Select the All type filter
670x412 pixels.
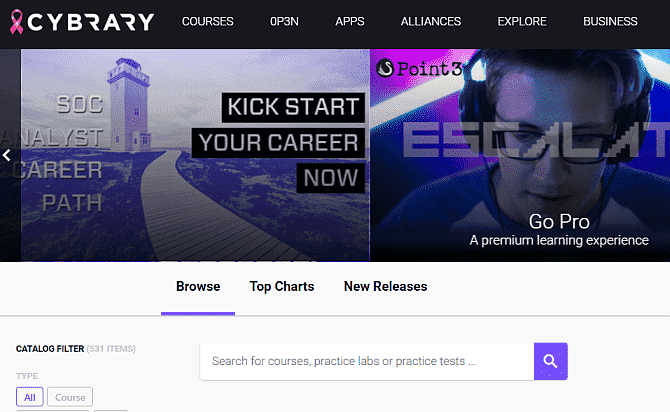click(x=29, y=397)
